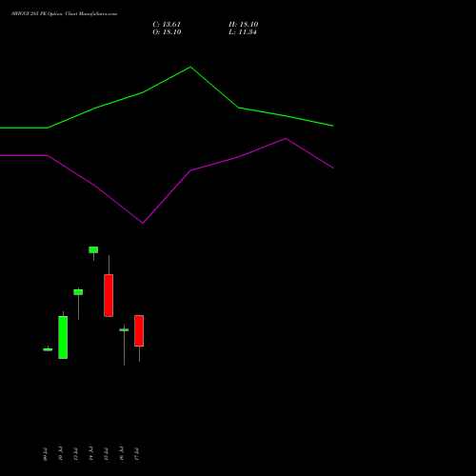Click the chart title text at top left
The width and height of the screenshot is (476, 476).
click(x=65, y=14)
